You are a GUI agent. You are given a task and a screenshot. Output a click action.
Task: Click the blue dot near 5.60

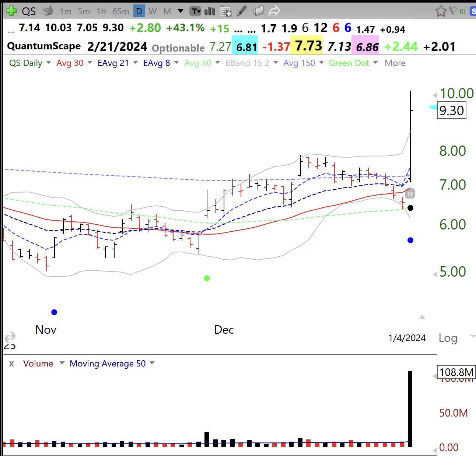coord(410,240)
